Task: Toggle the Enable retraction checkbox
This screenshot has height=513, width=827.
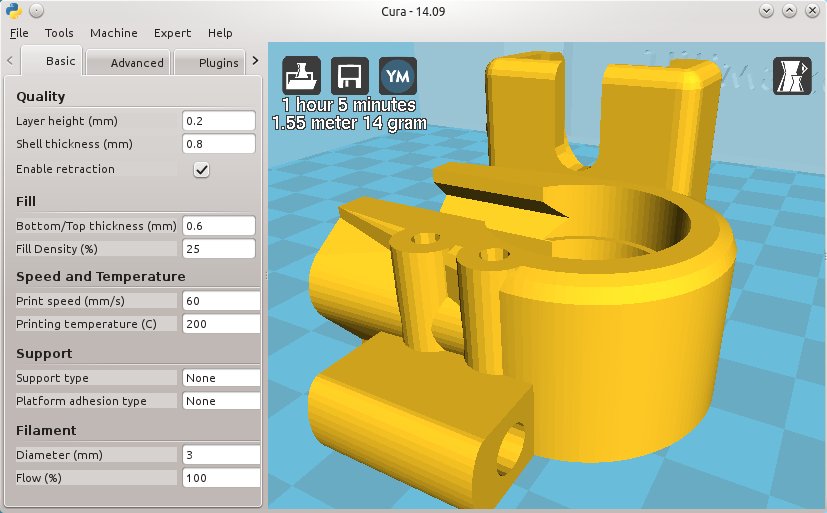Action: pyautogui.click(x=202, y=170)
